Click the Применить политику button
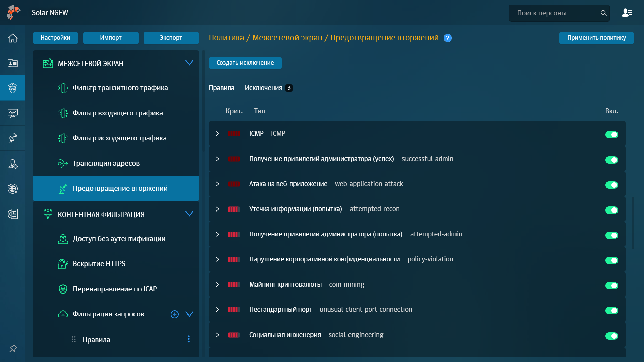This screenshot has width=644, height=362. [596, 38]
